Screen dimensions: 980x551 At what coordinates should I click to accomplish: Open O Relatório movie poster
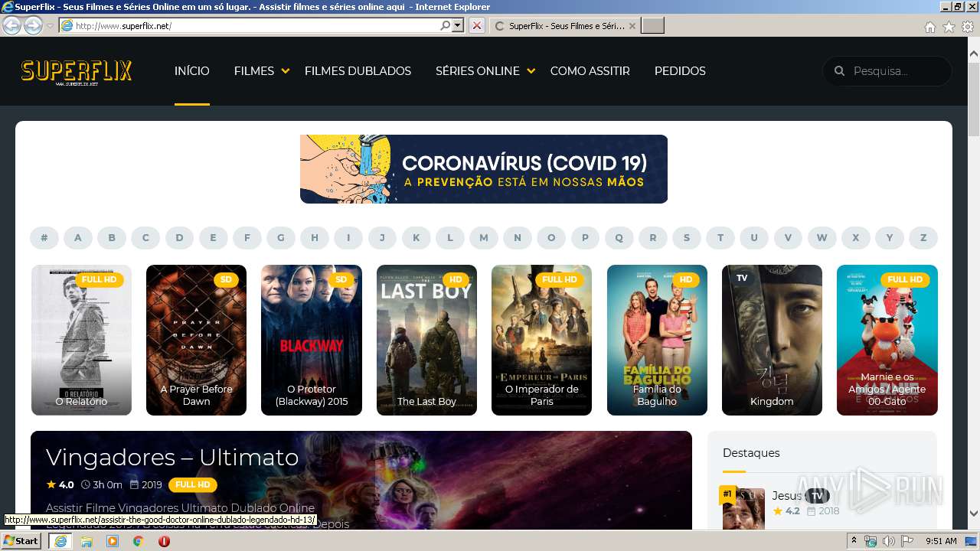(x=81, y=340)
